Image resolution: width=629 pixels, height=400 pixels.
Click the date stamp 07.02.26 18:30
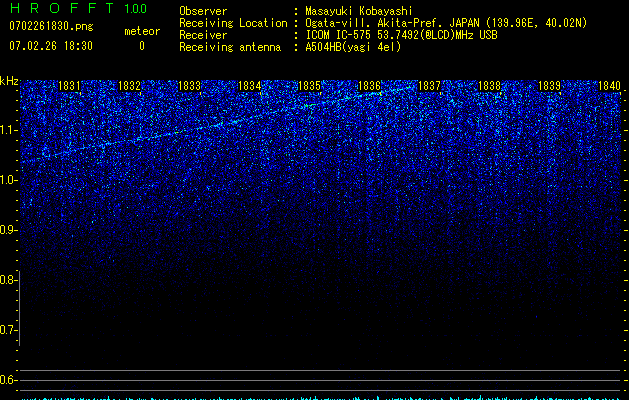point(51,46)
